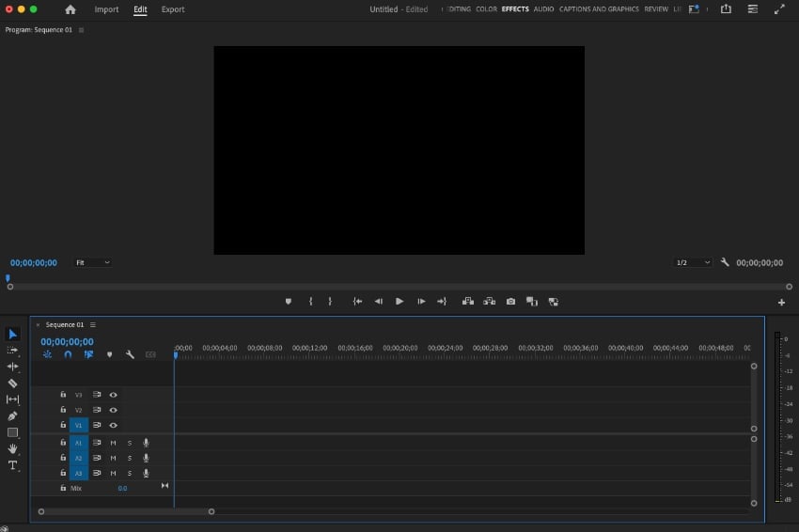Toggle caption track options CC

click(150, 354)
